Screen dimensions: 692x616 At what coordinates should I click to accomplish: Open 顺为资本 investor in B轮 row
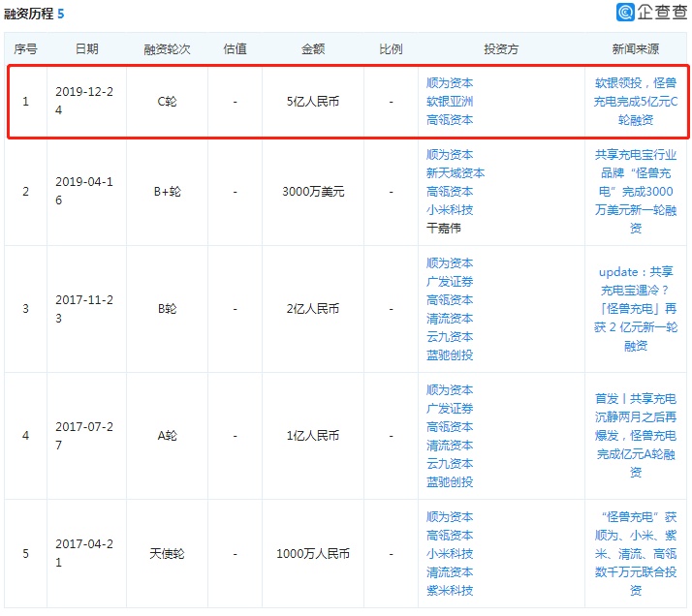click(x=450, y=263)
